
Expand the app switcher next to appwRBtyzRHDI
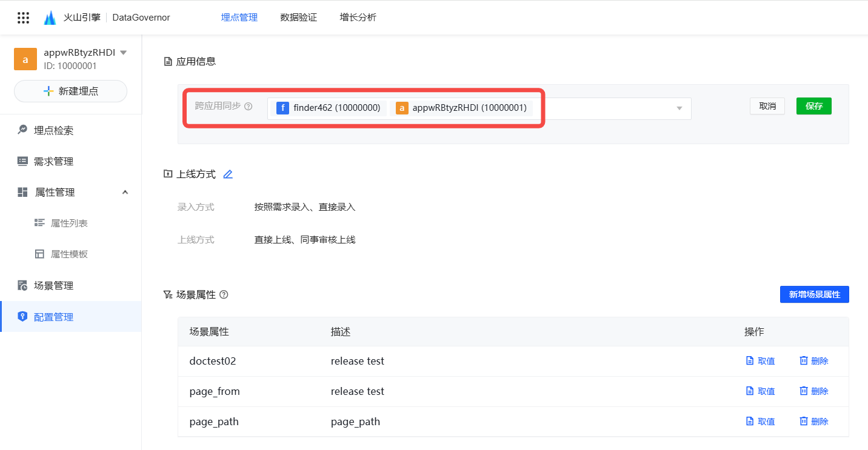coord(124,53)
